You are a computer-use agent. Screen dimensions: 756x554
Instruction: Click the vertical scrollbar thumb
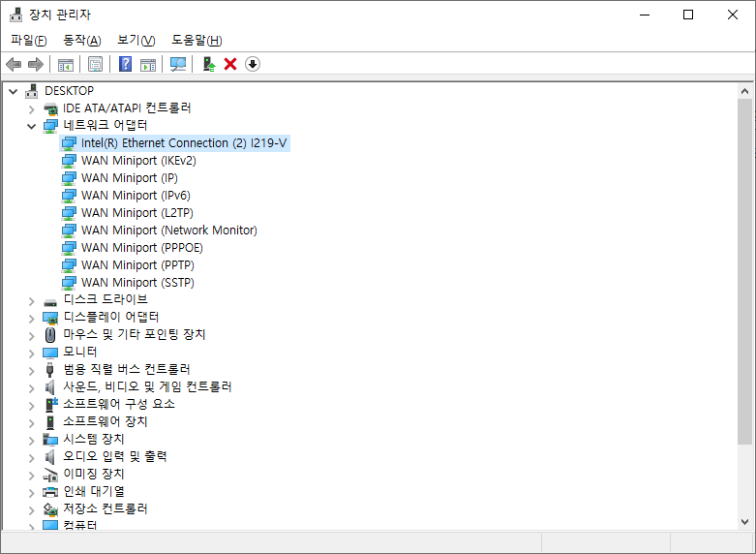pos(744,272)
